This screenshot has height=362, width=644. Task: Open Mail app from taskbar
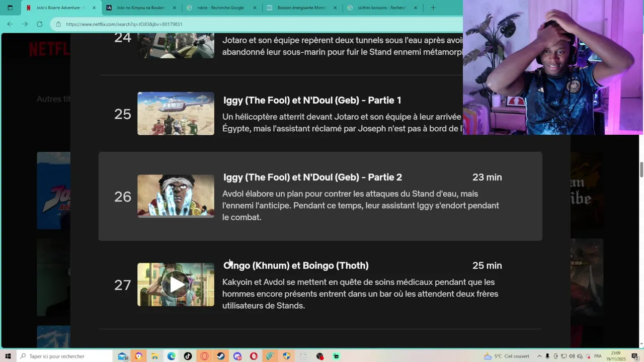tap(122, 356)
